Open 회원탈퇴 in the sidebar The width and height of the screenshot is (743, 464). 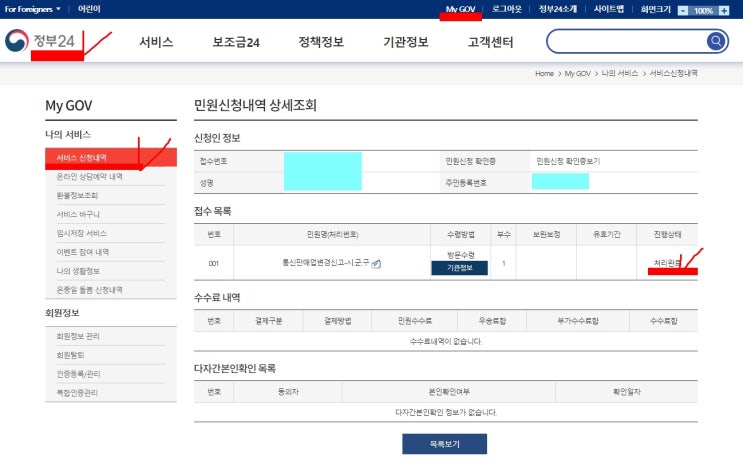pyautogui.click(x=71, y=355)
